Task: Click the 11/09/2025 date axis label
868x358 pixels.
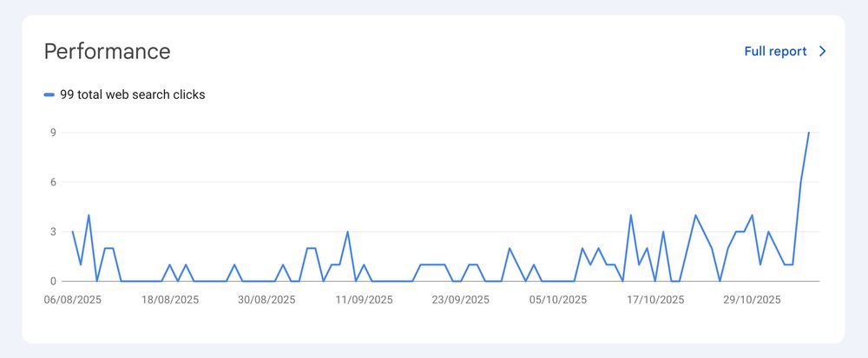Action: coord(364,300)
